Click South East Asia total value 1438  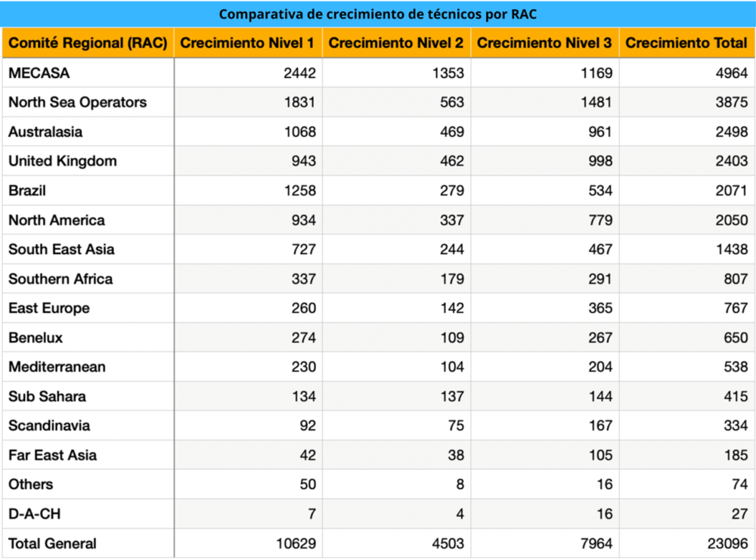732,249
